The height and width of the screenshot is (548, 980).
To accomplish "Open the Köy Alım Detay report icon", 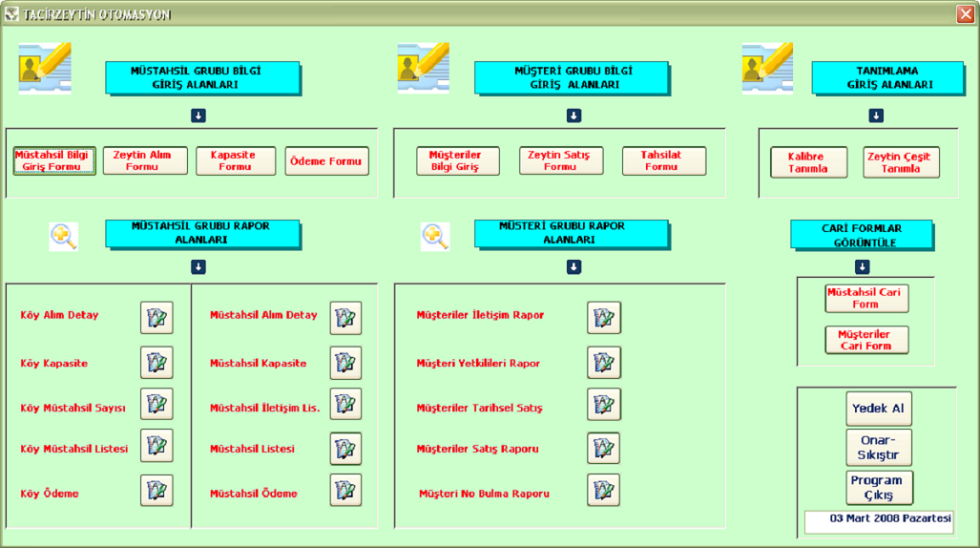I will 156,317.
